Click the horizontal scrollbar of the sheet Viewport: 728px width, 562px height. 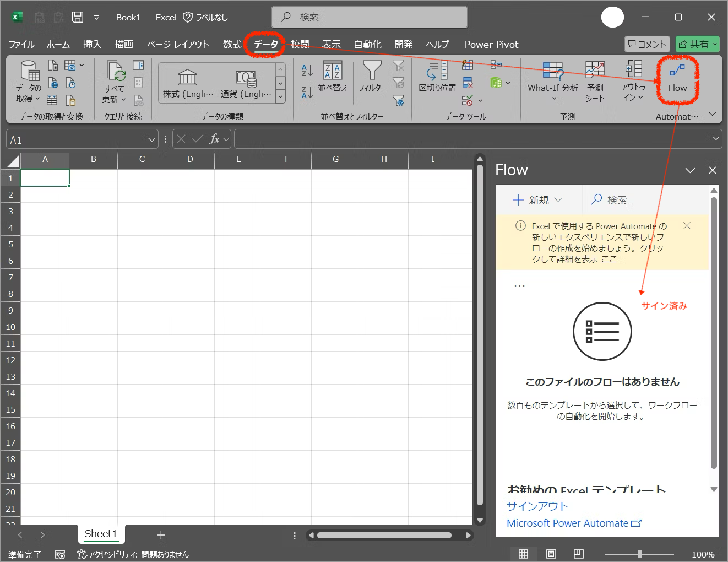[x=384, y=535]
